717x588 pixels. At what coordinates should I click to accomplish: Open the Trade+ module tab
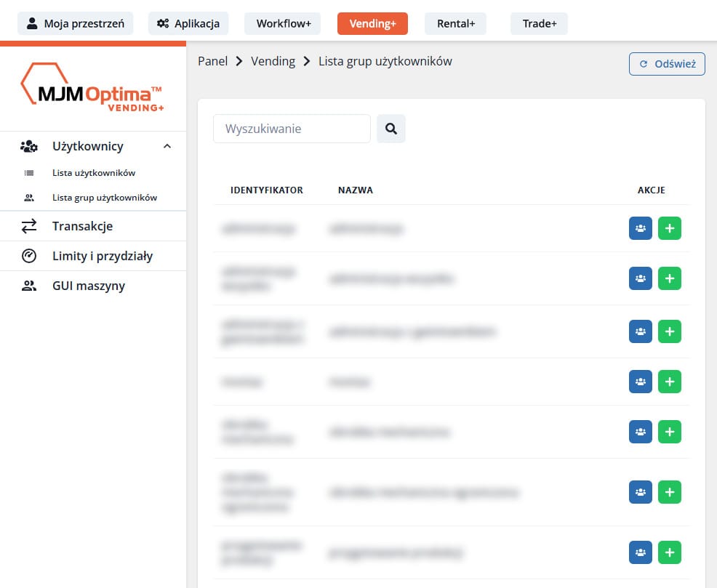539,24
